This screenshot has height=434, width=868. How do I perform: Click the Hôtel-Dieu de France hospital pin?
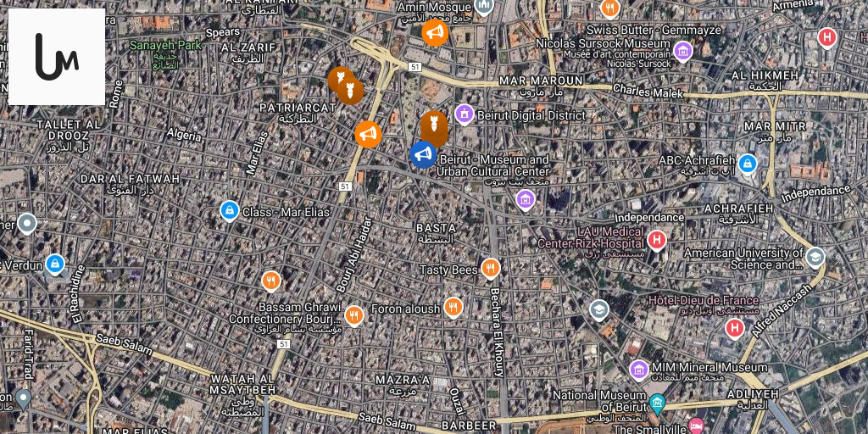(735, 328)
